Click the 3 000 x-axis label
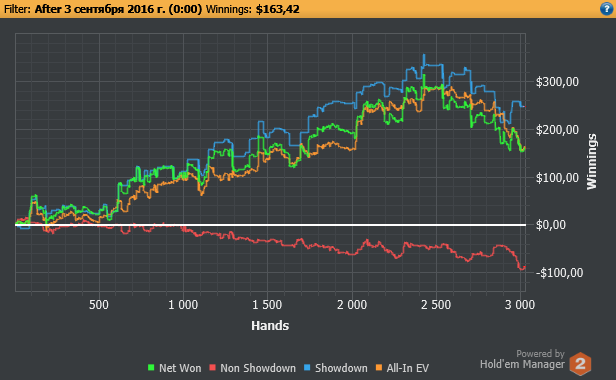The height and width of the screenshot is (380, 616). (520, 305)
